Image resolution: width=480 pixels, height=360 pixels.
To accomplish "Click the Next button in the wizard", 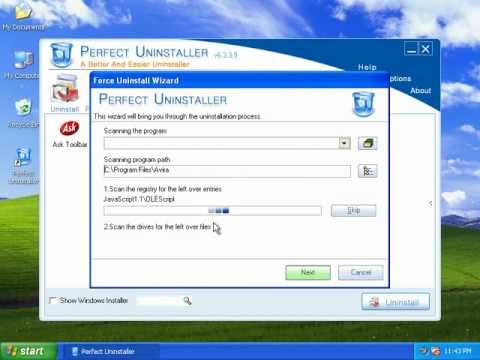I will 308,272.
